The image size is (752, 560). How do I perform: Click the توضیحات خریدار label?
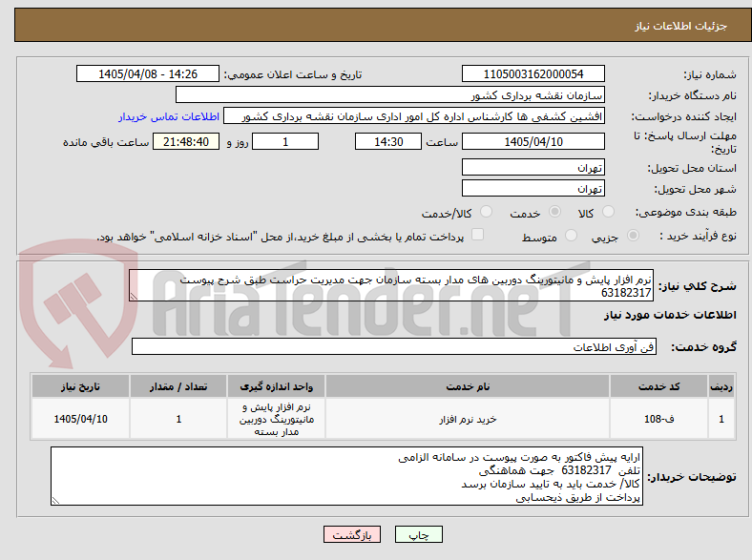692,477
